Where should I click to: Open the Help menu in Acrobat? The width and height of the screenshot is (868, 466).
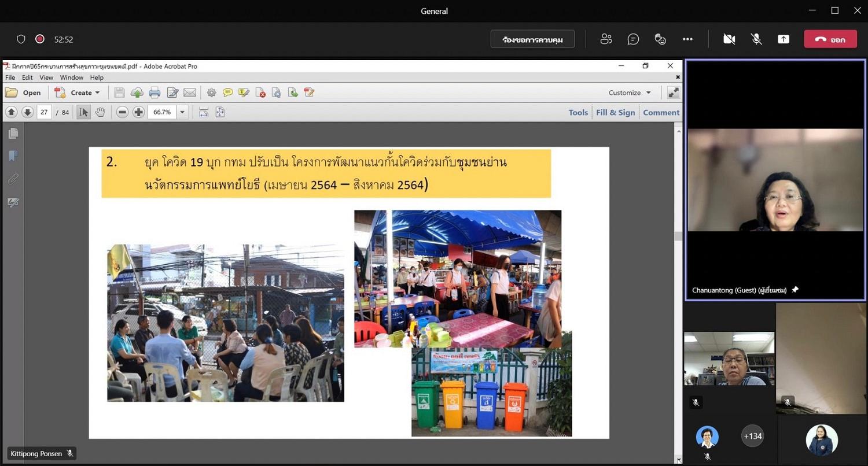click(x=97, y=77)
